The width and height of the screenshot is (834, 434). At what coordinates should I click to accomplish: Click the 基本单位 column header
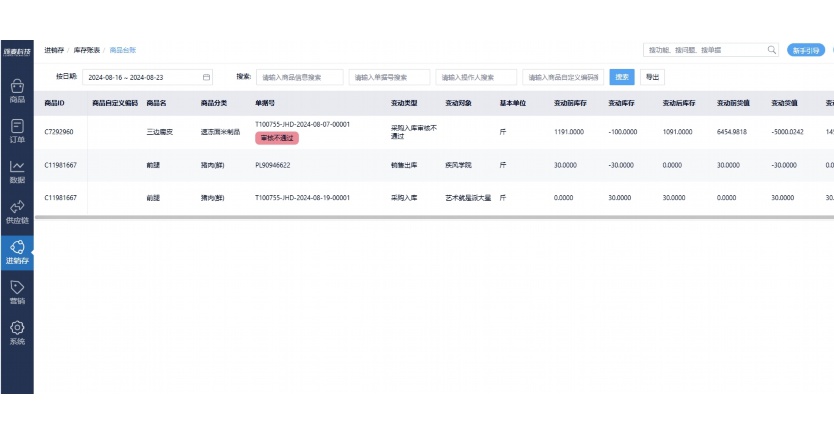[x=513, y=103]
